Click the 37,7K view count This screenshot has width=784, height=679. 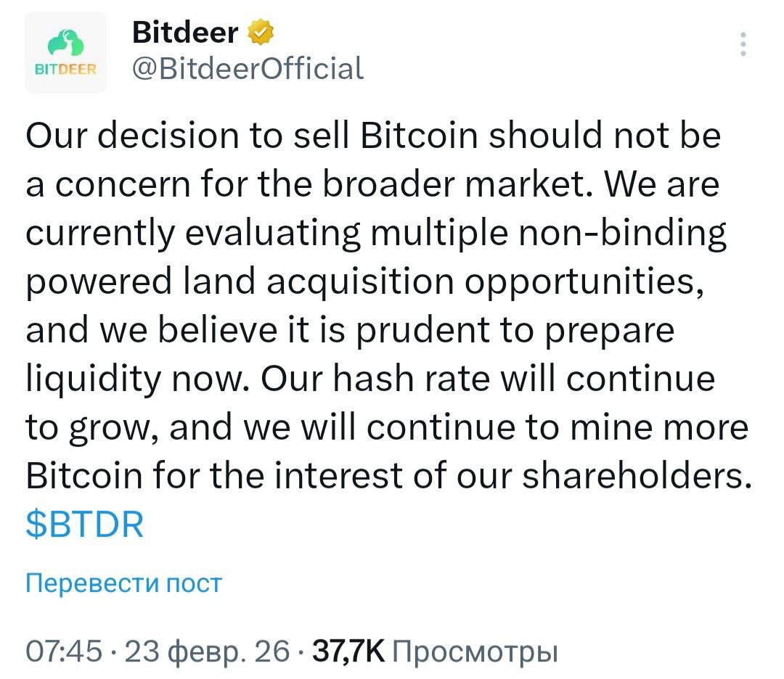348,649
